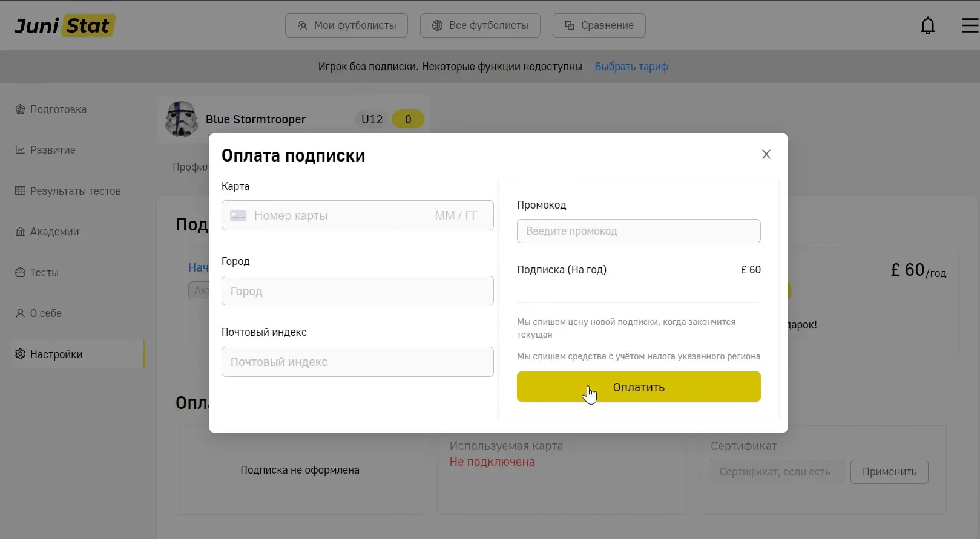Viewport: 980px width, 539px height.
Task: Click the Введите промокод input
Action: (x=638, y=231)
